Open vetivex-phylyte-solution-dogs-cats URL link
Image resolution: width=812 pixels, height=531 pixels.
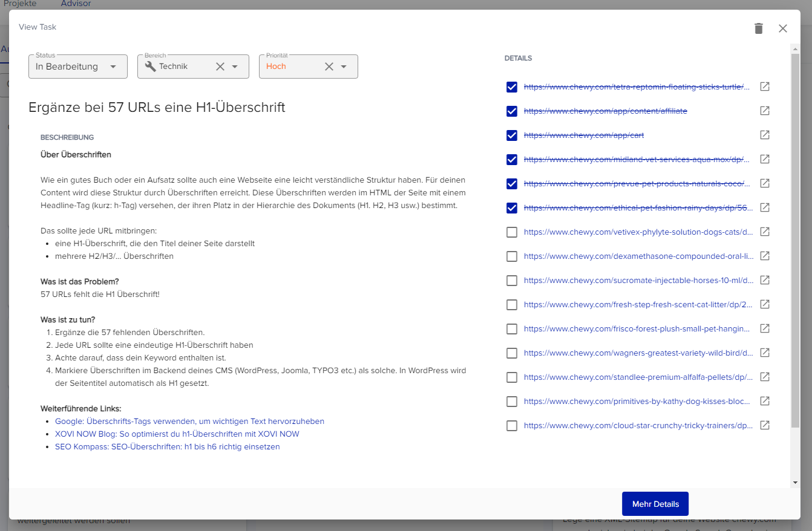pos(638,232)
